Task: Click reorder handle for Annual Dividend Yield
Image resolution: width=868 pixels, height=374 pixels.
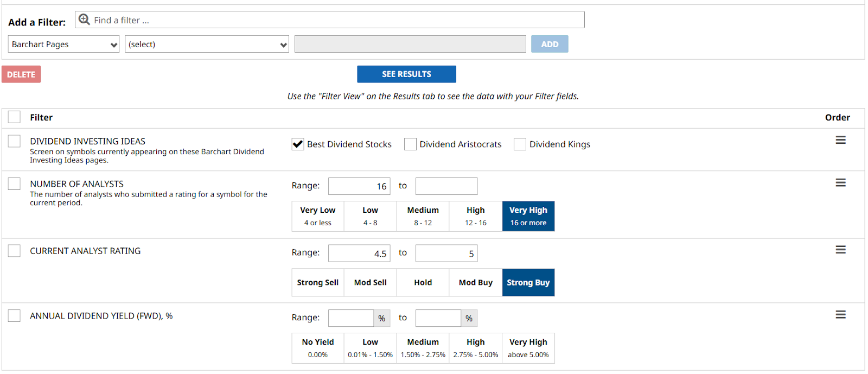Action: pyautogui.click(x=840, y=315)
